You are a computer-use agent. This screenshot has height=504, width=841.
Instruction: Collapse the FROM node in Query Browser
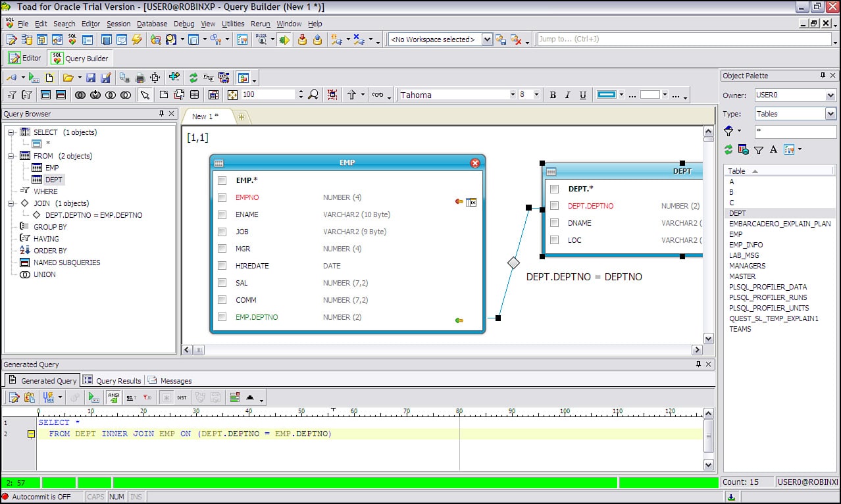pyautogui.click(x=11, y=156)
